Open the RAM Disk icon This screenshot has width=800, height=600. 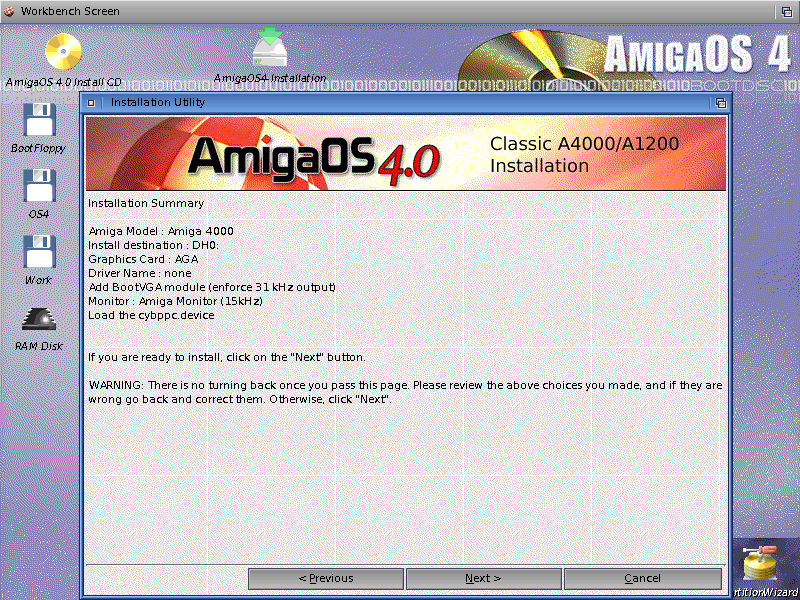39,319
